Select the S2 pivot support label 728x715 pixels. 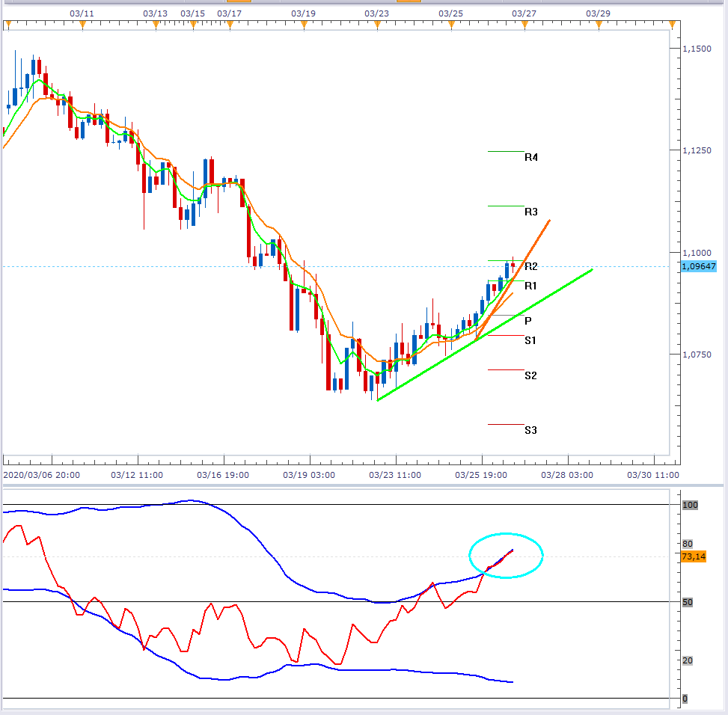530,376
